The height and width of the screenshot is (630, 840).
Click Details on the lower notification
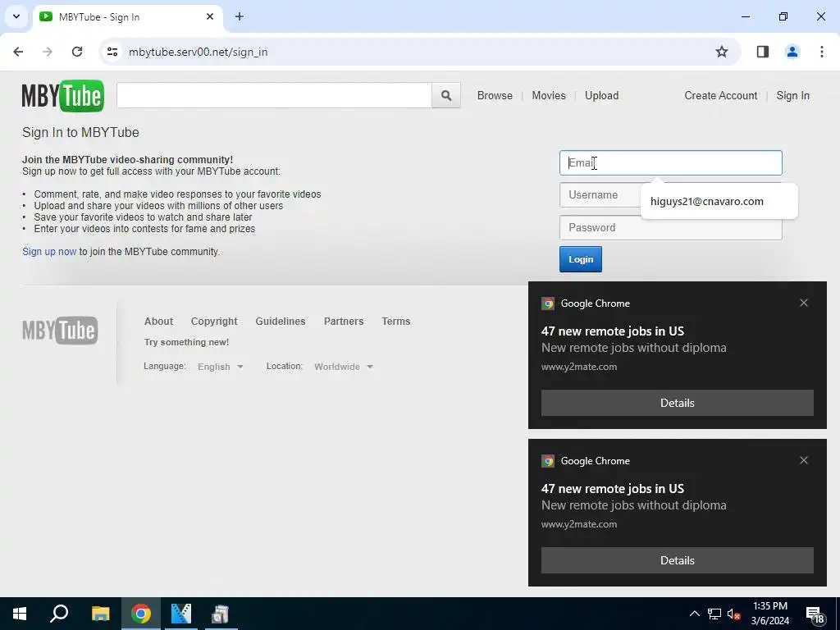677,560
